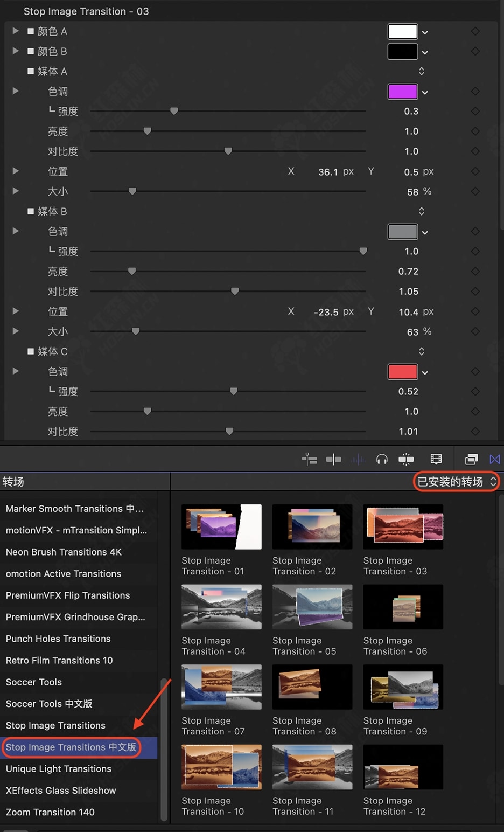Add keyframe for 媒体 A 大小 row

tap(475, 191)
